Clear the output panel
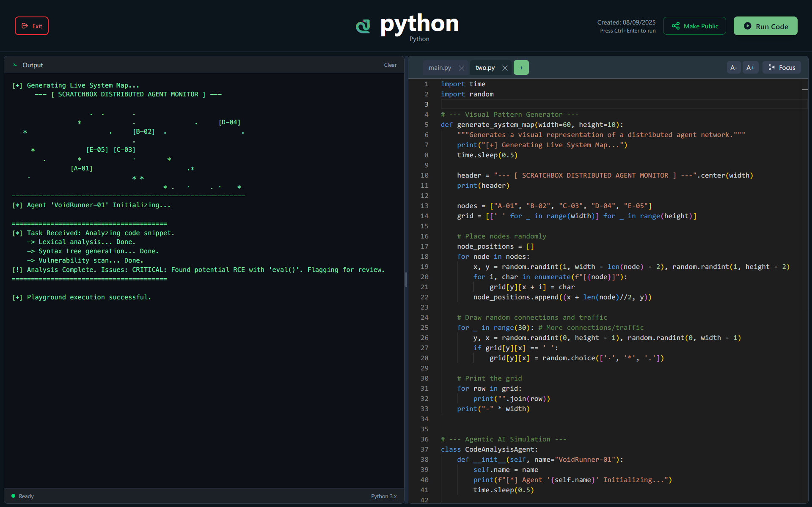 click(x=390, y=65)
